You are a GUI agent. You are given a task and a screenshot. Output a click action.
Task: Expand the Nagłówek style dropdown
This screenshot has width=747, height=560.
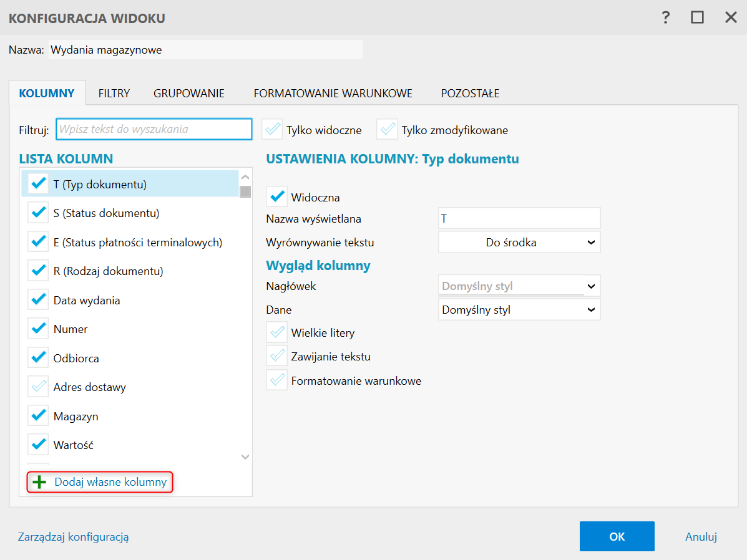click(x=519, y=286)
